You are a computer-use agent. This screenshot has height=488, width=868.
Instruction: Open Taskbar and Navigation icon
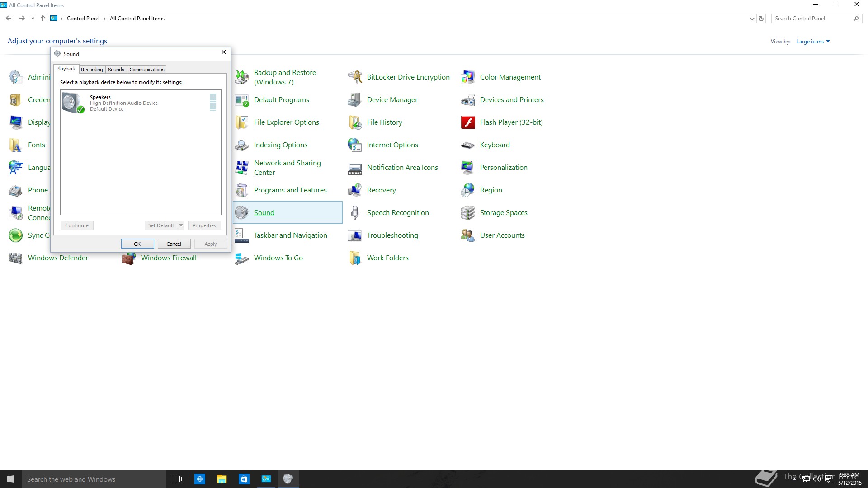click(x=242, y=235)
